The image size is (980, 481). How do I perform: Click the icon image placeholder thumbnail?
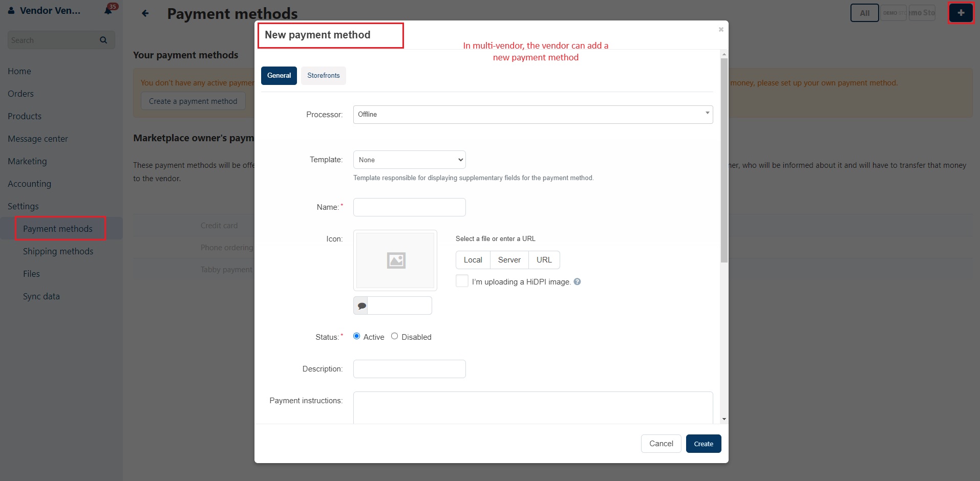395,260
